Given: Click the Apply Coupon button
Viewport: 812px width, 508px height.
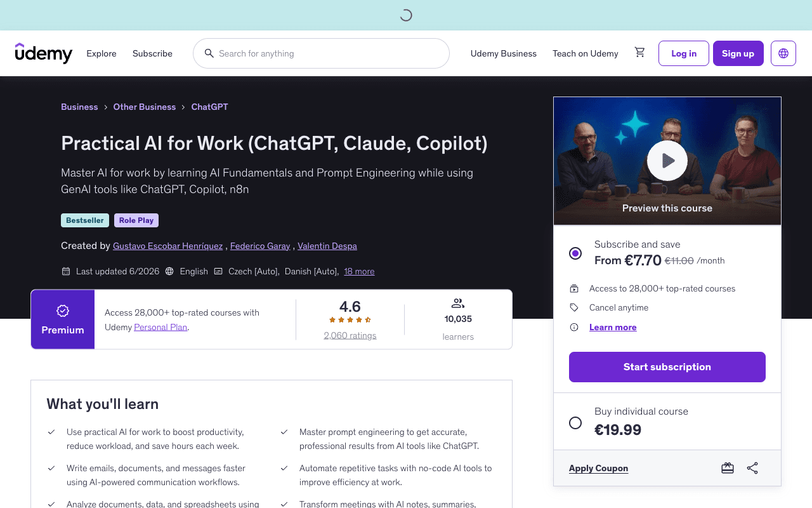Looking at the screenshot, I should tap(598, 468).
